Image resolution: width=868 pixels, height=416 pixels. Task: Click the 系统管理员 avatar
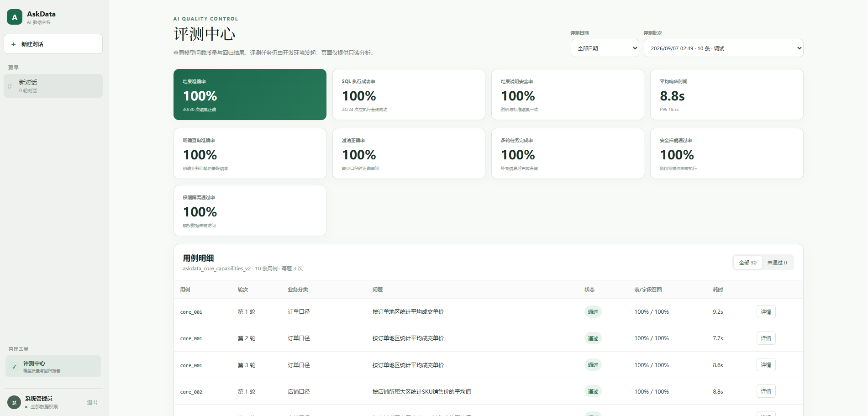pos(14,402)
